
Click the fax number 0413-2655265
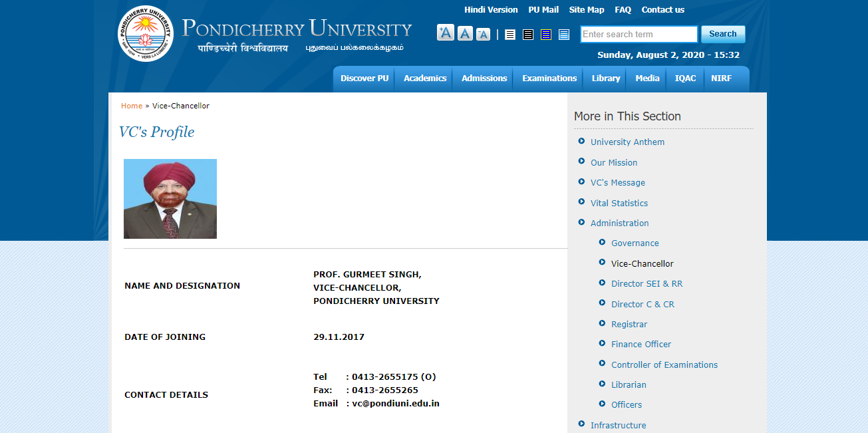(385, 390)
